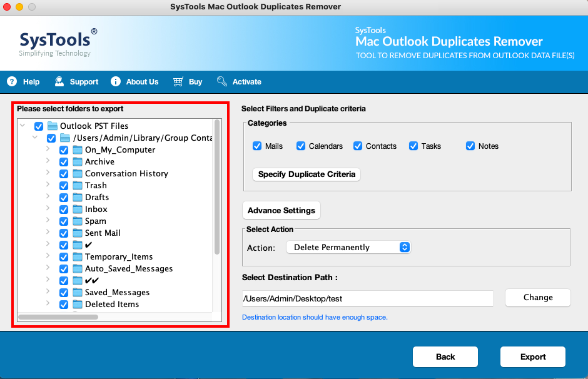
Task: Open the About Us menu item
Action: [x=134, y=81]
